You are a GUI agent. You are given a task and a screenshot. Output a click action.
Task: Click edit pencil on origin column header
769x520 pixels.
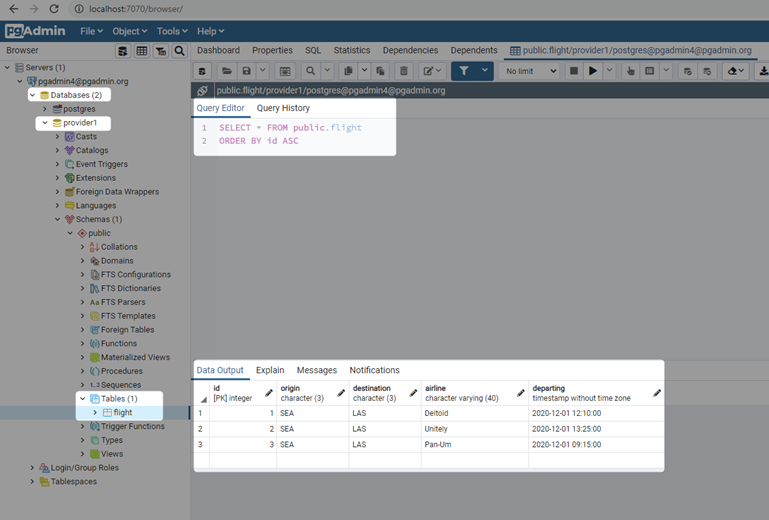coord(341,393)
